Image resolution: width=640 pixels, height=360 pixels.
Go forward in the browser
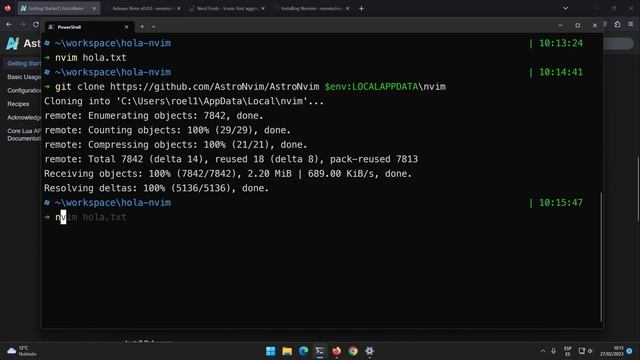22,24
